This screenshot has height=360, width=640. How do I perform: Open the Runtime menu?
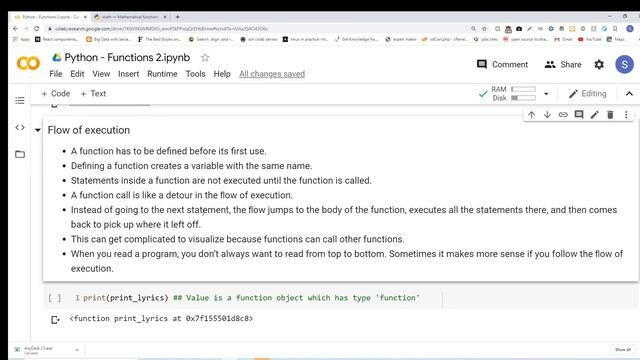162,74
